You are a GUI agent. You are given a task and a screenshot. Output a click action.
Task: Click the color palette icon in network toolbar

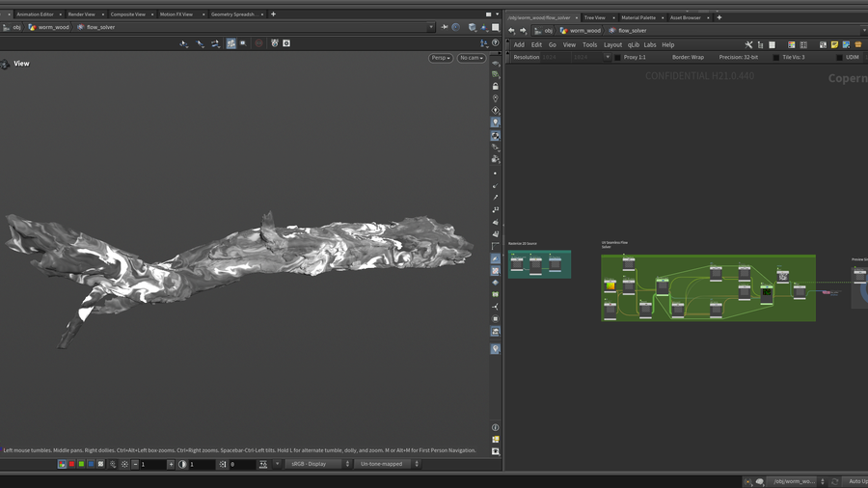[x=792, y=44]
